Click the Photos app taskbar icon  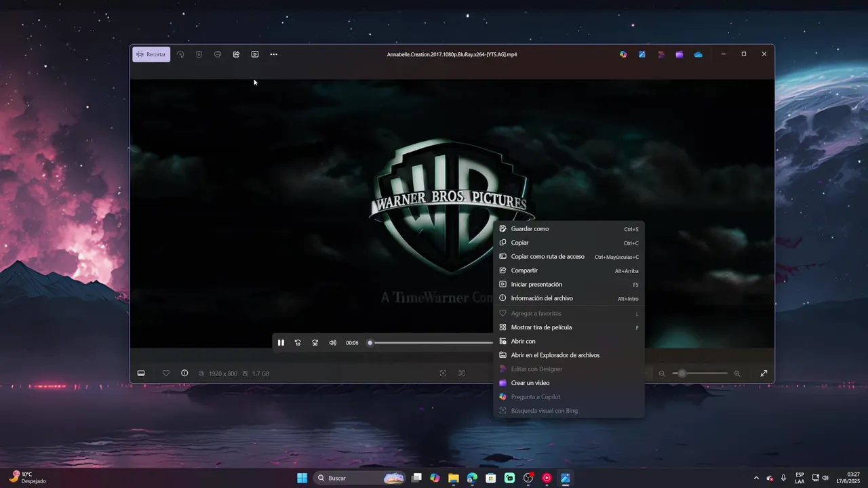[x=566, y=478]
